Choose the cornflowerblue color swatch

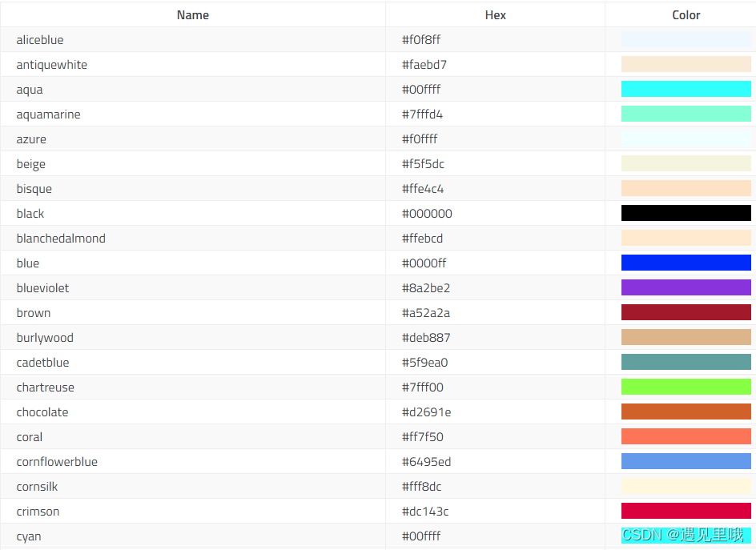(686, 461)
